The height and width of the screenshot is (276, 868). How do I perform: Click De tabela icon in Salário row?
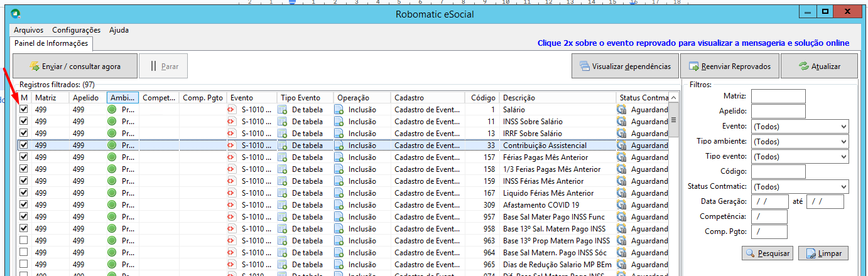[283, 109]
